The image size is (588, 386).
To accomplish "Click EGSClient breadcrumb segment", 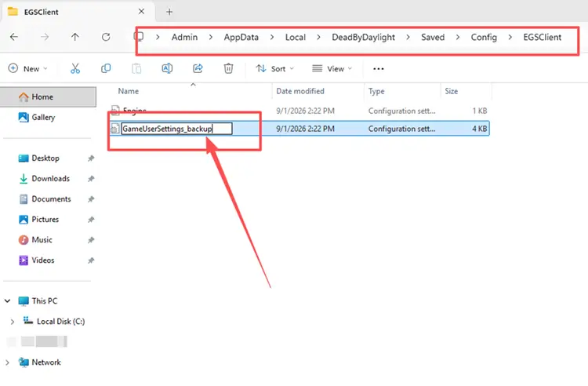I will (543, 37).
